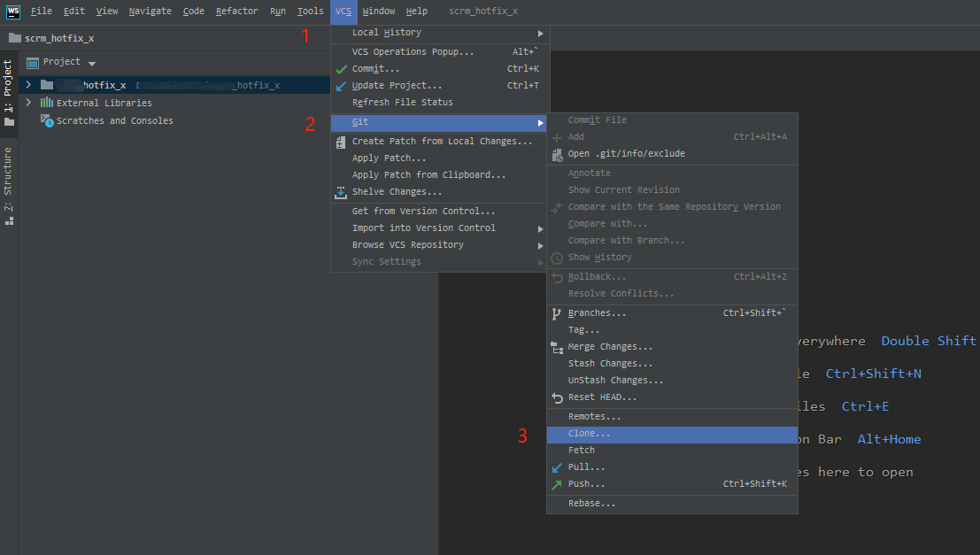This screenshot has height=555, width=980.
Task: Open the Help menu
Action: 417,12
